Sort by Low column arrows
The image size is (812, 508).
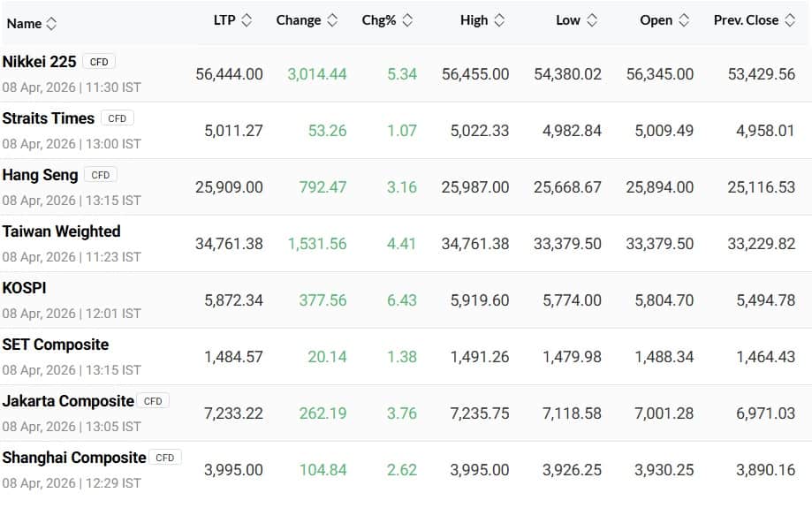pyautogui.click(x=592, y=20)
